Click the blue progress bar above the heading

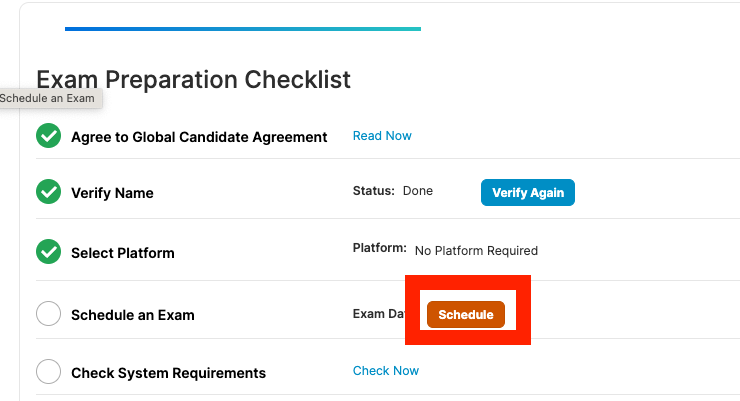point(243,29)
